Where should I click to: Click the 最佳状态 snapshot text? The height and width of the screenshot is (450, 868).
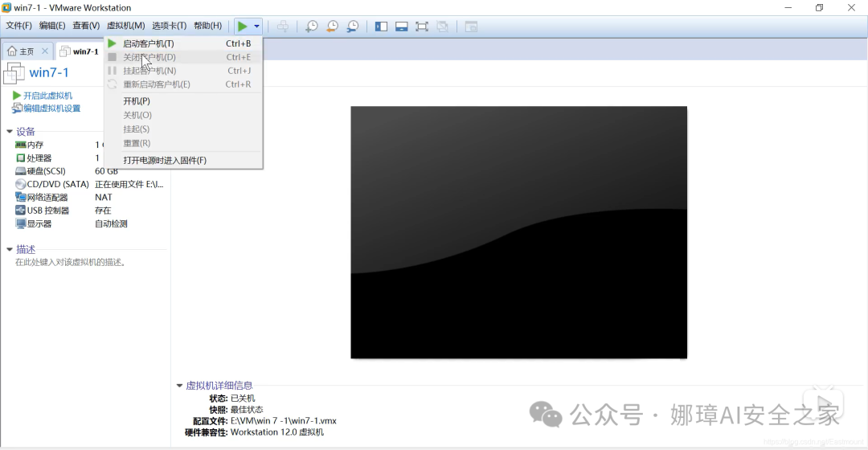coord(247,410)
